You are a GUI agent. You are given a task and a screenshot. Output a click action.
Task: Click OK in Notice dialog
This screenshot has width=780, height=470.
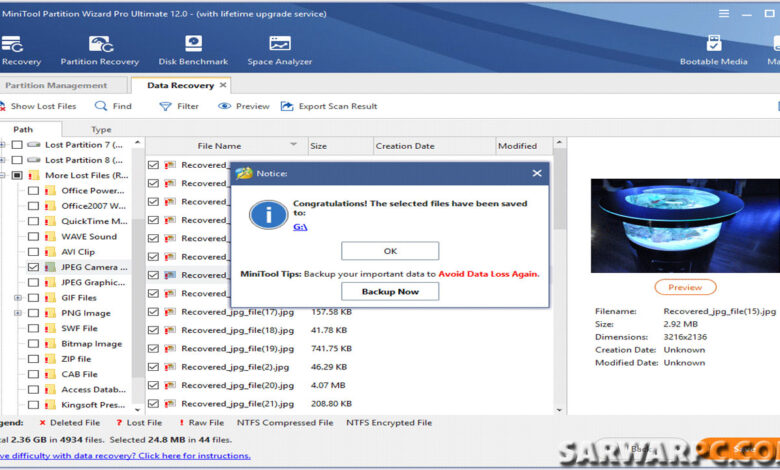[390, 251]
